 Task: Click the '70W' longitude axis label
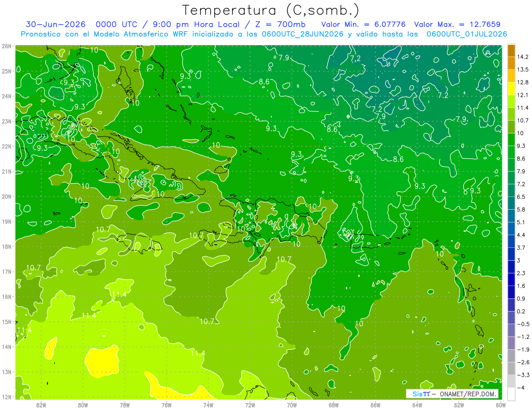point(292,405)
